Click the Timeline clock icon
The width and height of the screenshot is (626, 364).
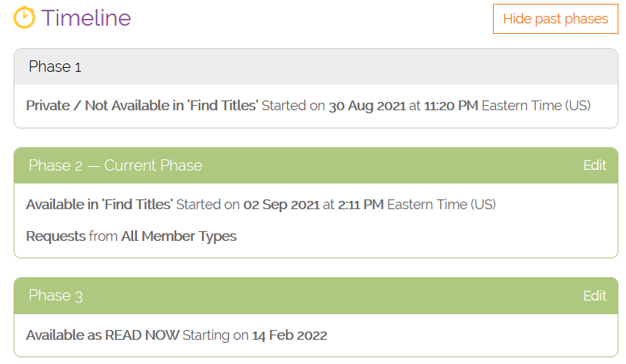coord(24,17)
